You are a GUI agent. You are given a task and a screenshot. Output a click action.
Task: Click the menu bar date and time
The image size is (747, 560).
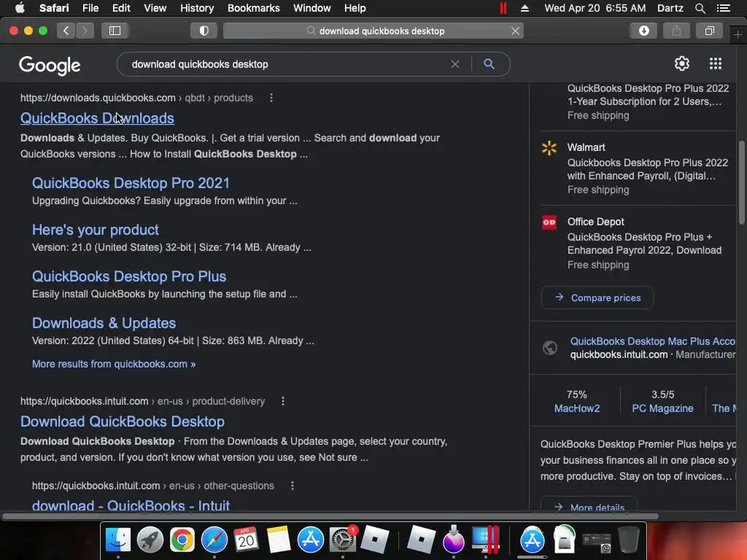click(595, 8)
